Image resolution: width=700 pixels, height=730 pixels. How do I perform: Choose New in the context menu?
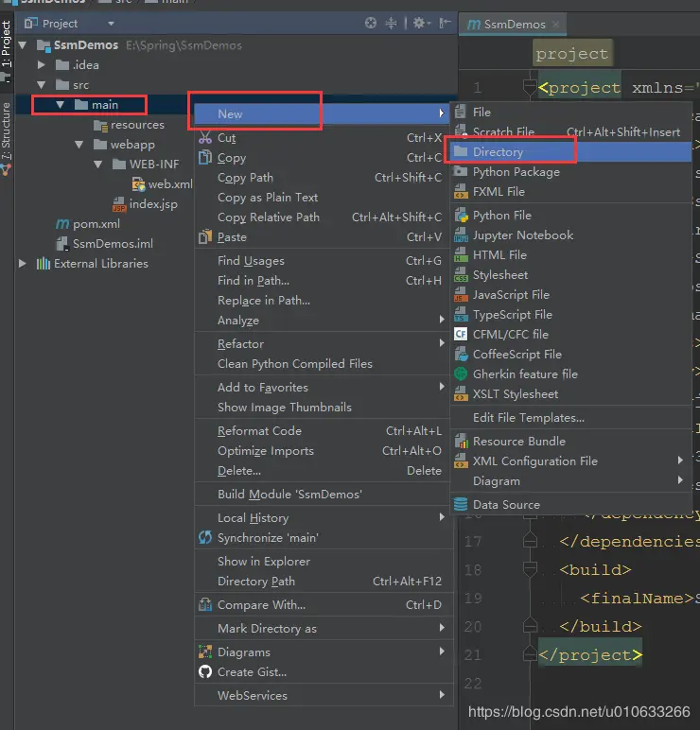(322, 113)
